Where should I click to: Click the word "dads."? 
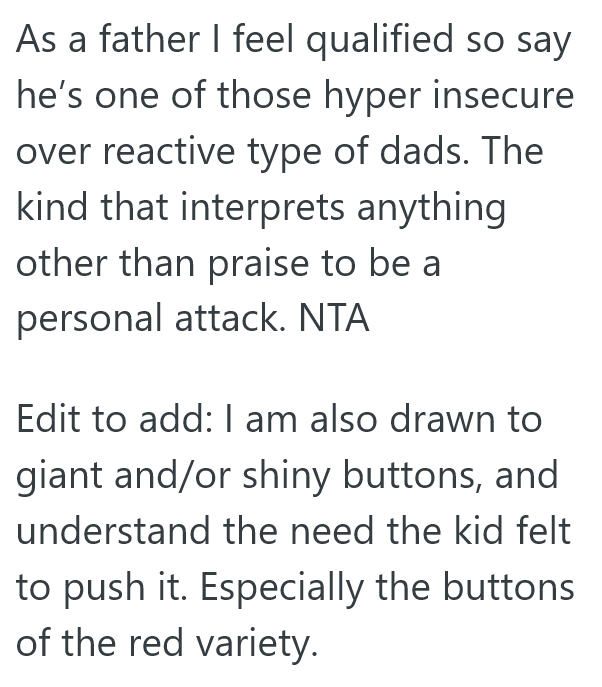pos(452,153)
